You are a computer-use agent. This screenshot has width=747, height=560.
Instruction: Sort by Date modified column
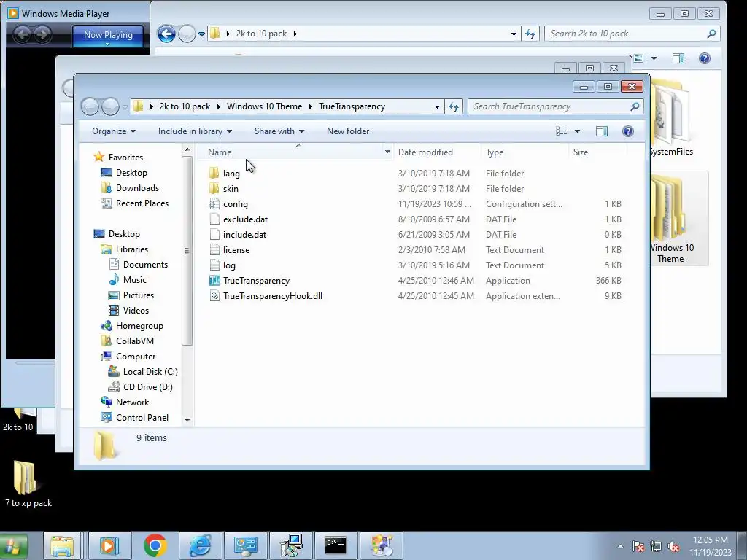click(x=425, y=152)
